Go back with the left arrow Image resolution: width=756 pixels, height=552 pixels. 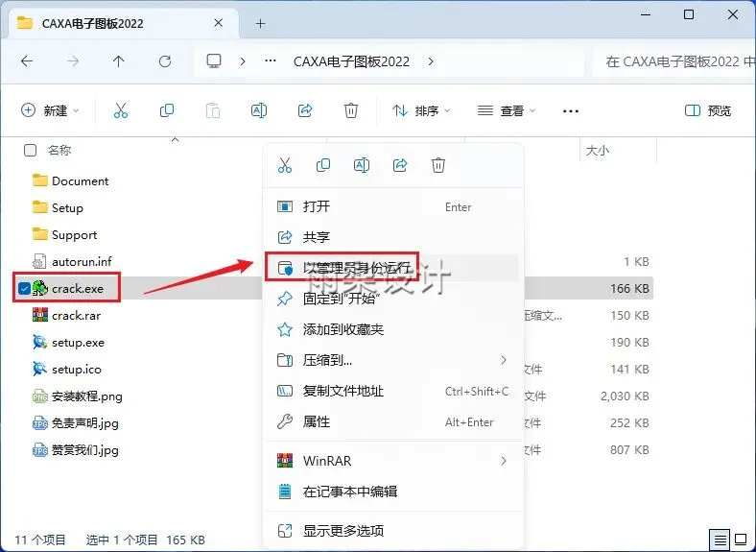pyautogui.click(x=27, y=61)
